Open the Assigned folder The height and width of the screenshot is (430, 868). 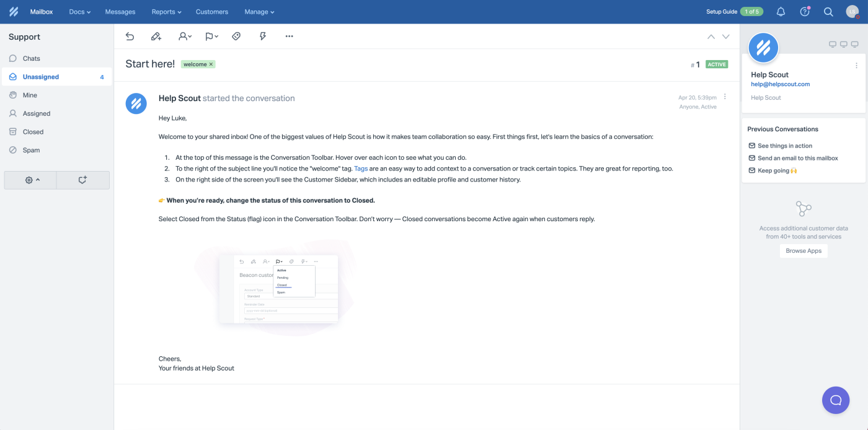pyautogui.click(x=57, y=113)
